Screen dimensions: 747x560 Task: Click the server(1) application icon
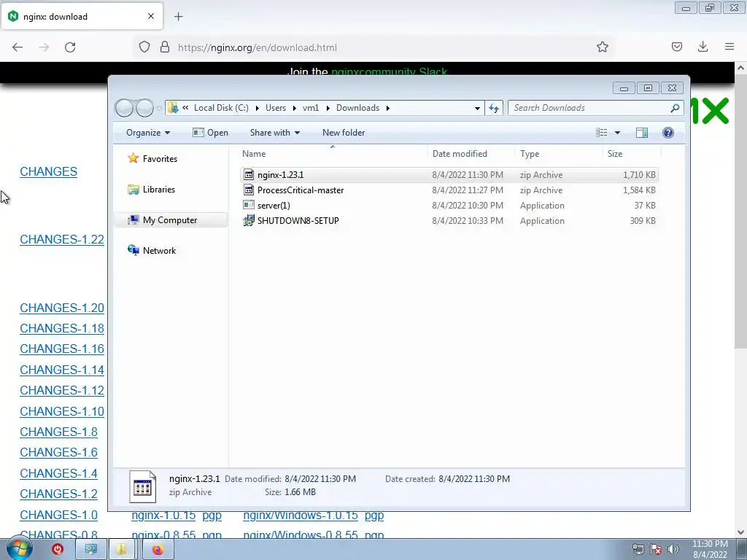click(x=248, y=205)
